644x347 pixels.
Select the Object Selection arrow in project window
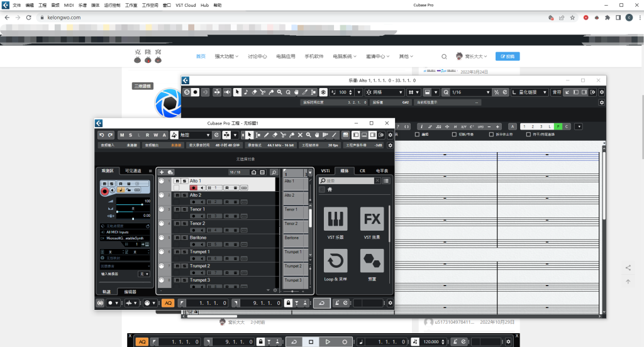point(249,135)
